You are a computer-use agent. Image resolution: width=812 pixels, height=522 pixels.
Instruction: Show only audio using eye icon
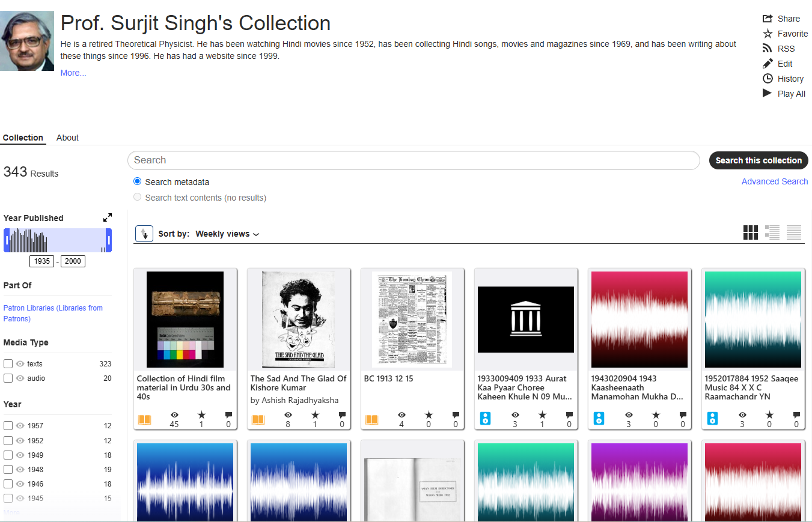20,378
